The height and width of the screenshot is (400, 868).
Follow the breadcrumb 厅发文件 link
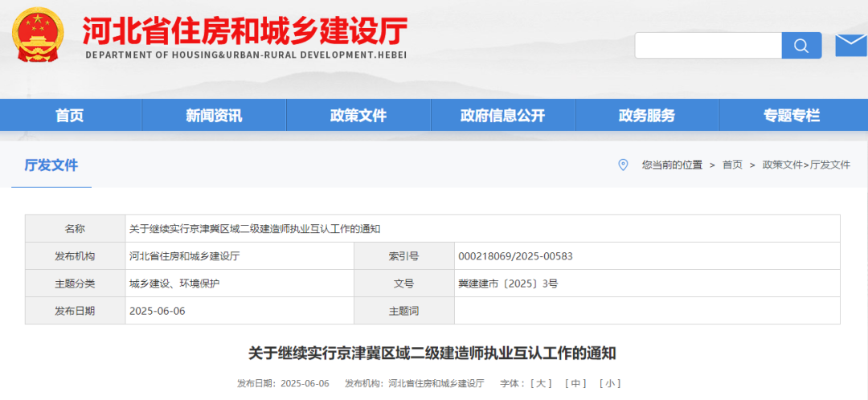pos(829,165)
